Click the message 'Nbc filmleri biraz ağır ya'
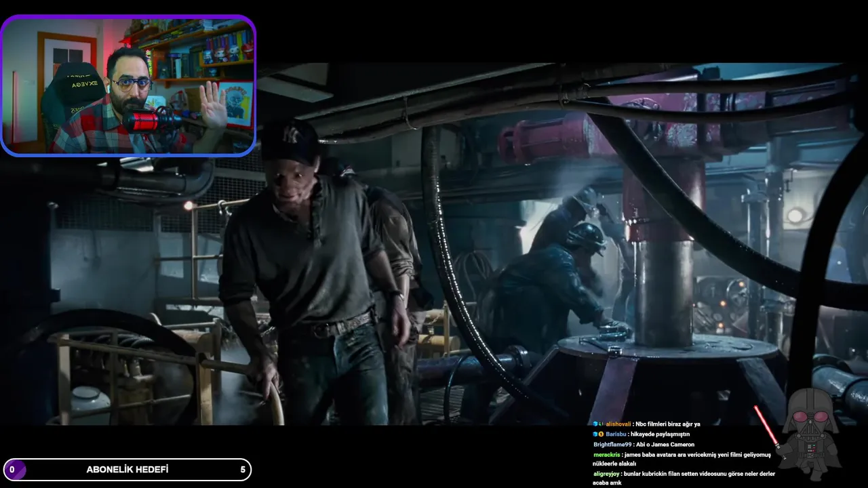868x488 pixels. pyautogui.click(x=668, y=424)
